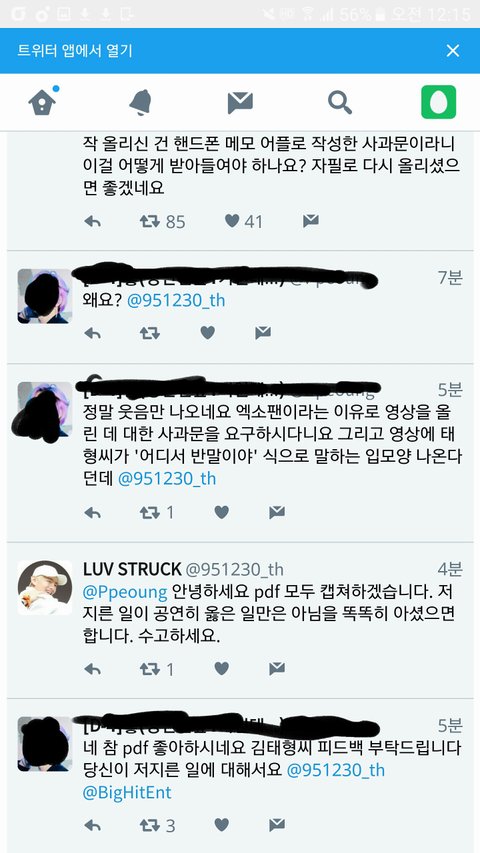Retweet the LUV STRUCK tweet

click(149, 669)
